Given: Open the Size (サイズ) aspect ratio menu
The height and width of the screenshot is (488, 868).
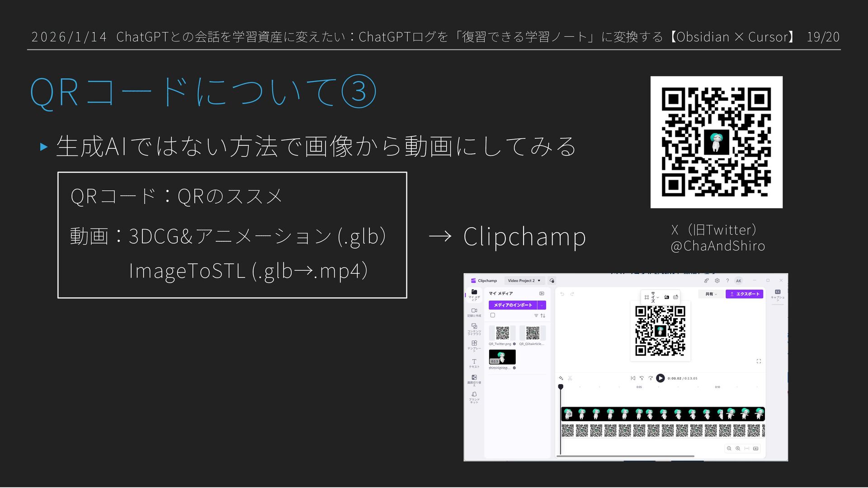Looking at the screenshot, I should pos(652,297).
